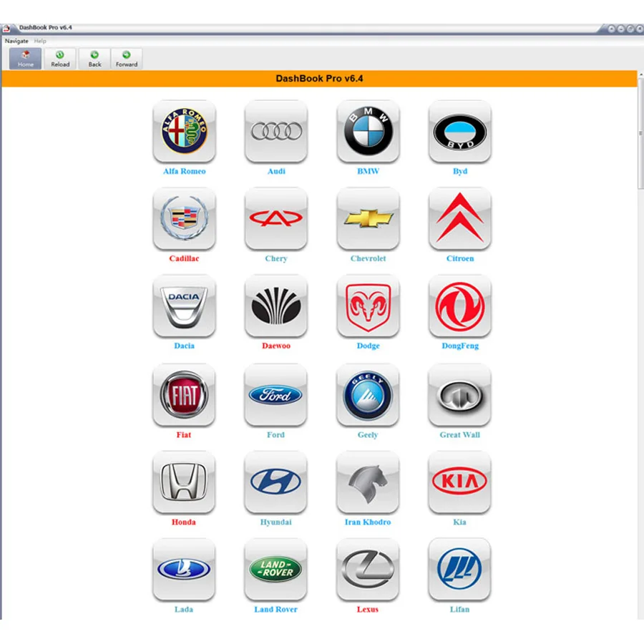
Task: Follow the red Daewoo link
Action: (276, 346)
